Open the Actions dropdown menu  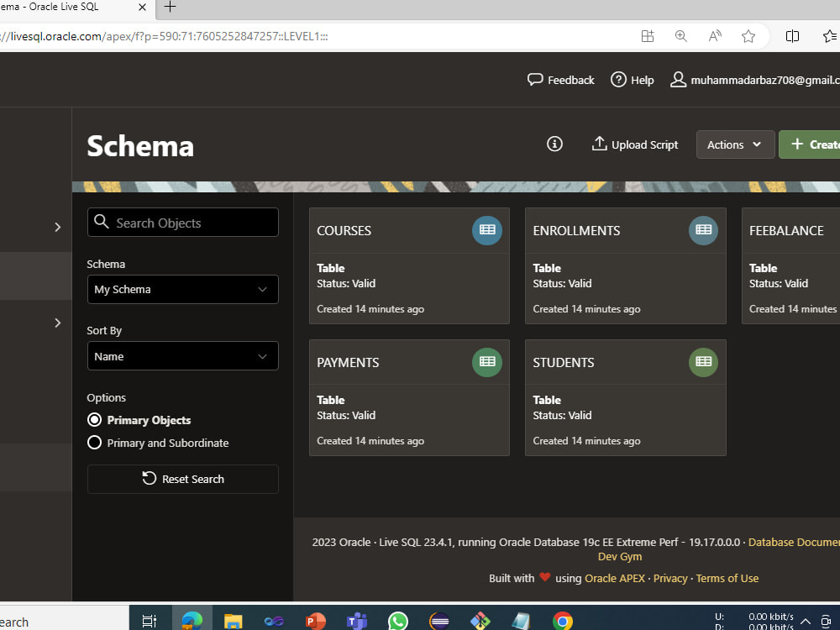pos(735,144)
